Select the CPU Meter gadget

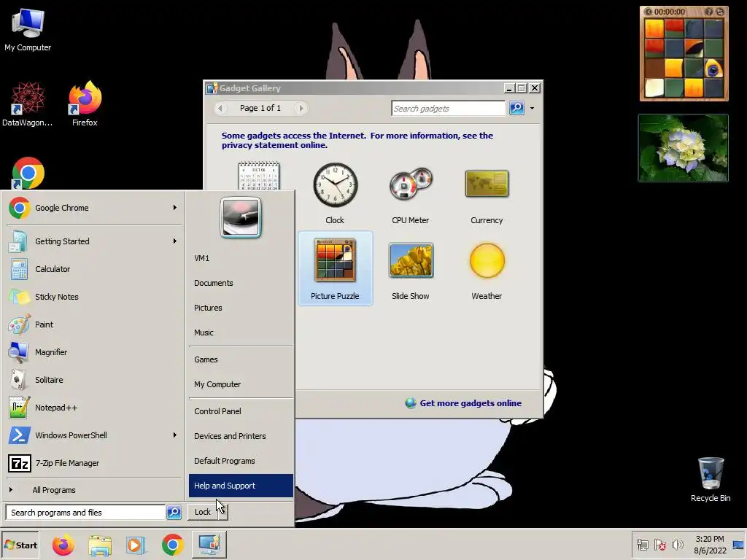[x=410, y=193]
